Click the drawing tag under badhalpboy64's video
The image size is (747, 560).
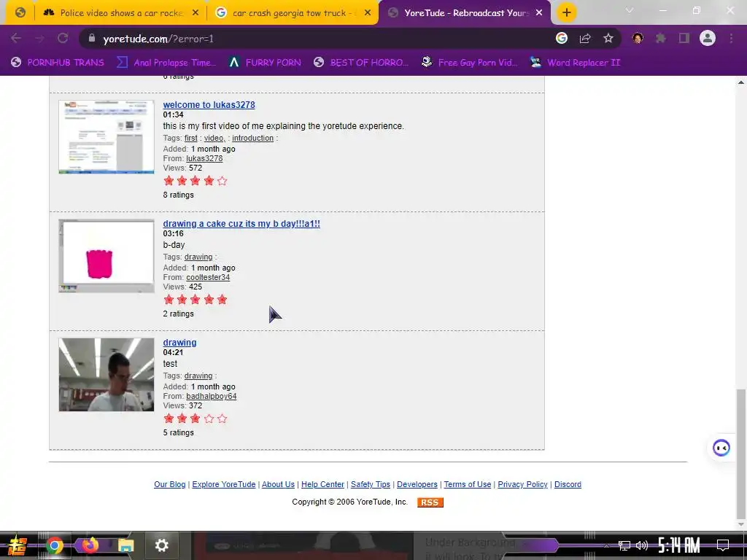point(198,376)
